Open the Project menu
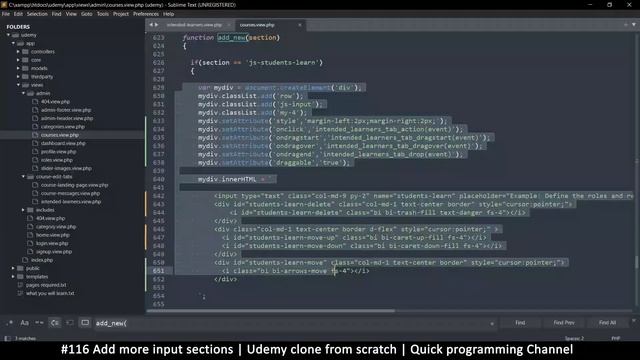 click(x=121, y=14)
